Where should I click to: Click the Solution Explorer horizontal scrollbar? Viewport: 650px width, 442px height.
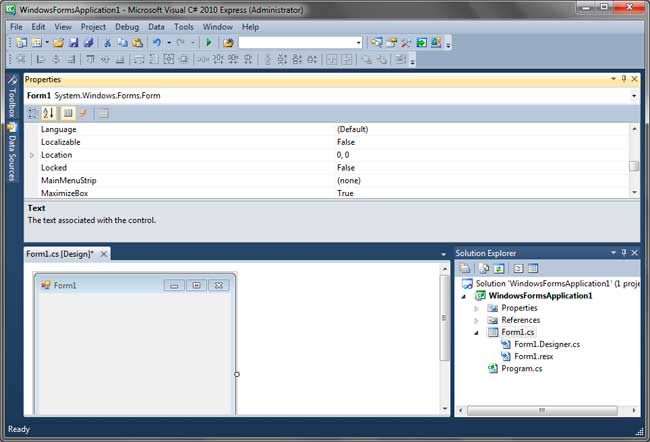[545, 409]
